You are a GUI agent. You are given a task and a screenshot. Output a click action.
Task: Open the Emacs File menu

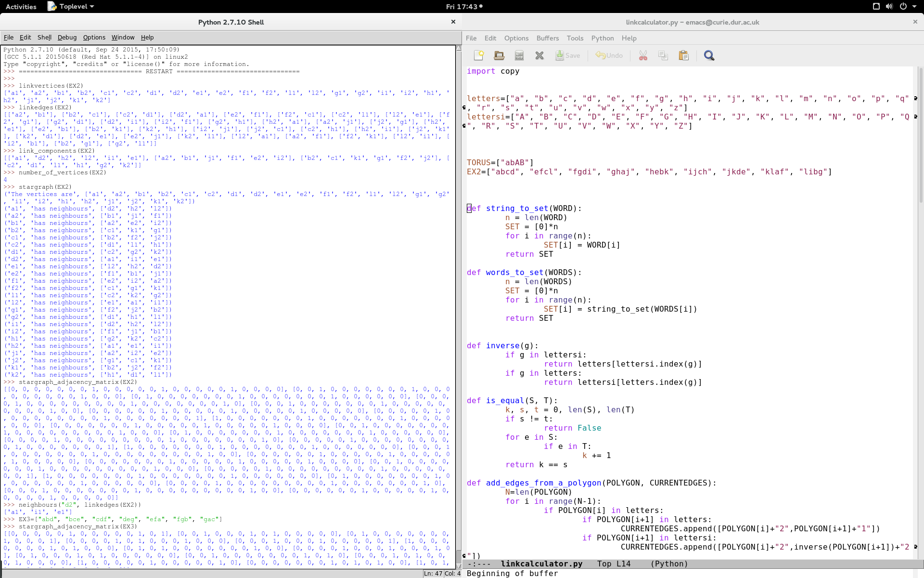(x=471, y=38)
